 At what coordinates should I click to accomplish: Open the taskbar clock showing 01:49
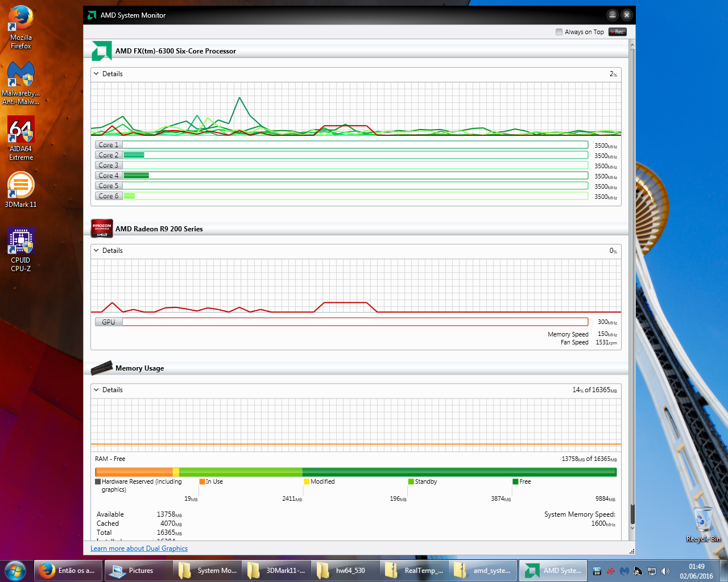click(696, 571)
